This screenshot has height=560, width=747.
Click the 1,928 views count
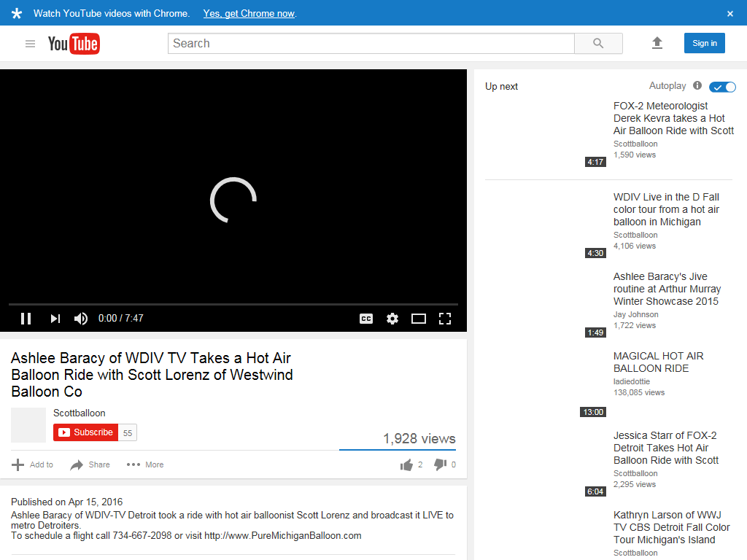tap(419, 438)
